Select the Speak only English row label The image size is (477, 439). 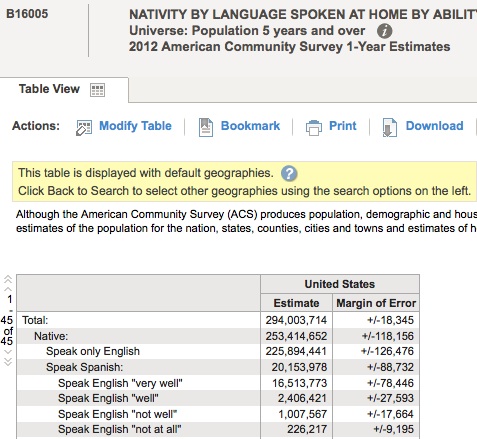[93, 351]
